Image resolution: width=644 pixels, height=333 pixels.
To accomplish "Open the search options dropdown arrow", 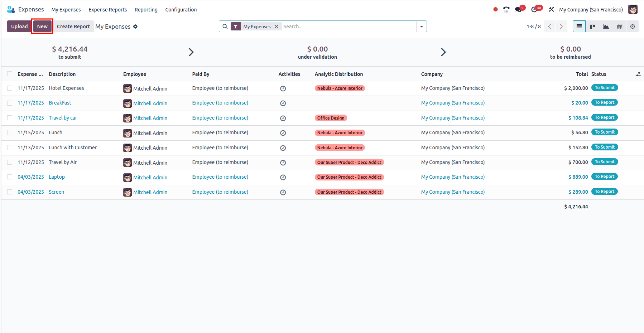I will (422, 26).
